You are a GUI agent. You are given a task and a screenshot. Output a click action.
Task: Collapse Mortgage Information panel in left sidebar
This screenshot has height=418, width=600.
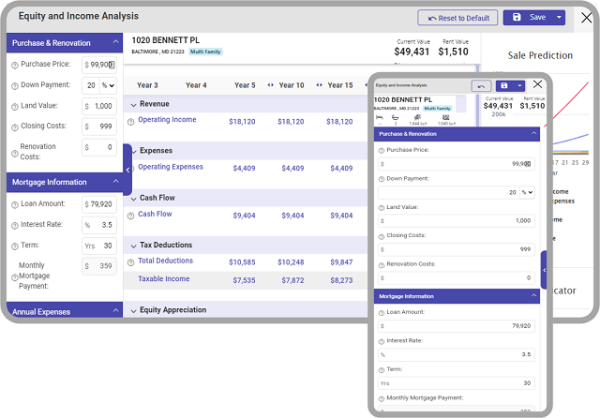115,182
